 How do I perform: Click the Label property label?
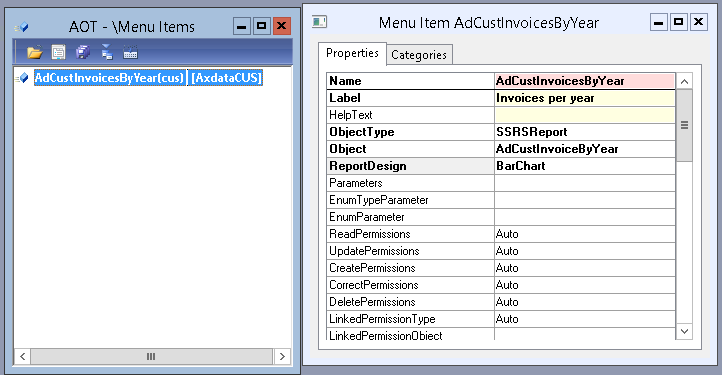[x=344, y=98]
